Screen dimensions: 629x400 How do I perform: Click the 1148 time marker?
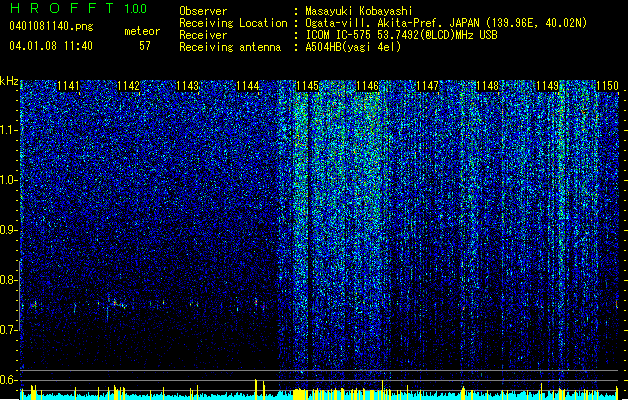click(x=487, y=86)
